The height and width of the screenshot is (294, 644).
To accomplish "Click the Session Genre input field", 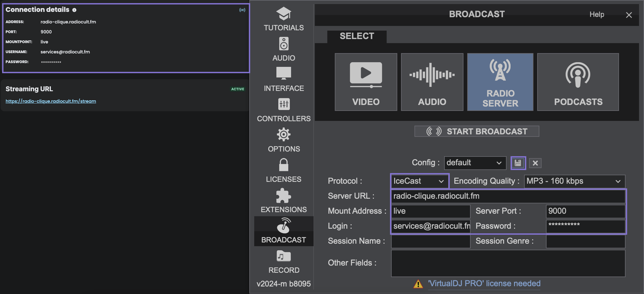I will click(586, 241).
